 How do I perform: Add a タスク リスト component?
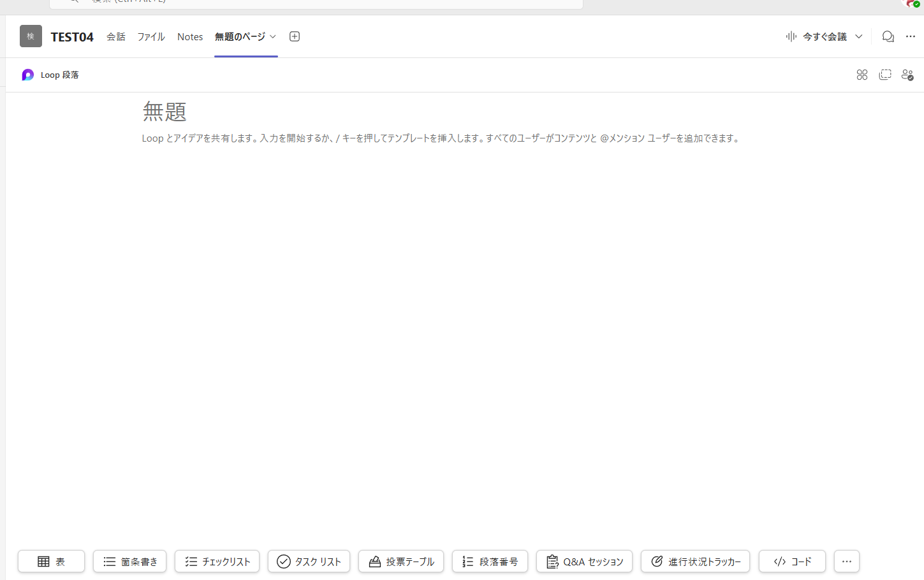click(x=309, y=561)
